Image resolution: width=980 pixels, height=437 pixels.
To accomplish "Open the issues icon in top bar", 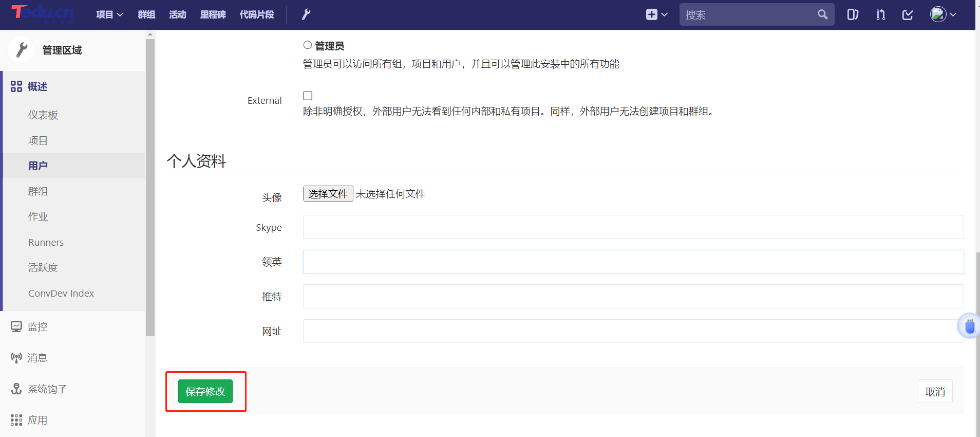I will (853, 14).
